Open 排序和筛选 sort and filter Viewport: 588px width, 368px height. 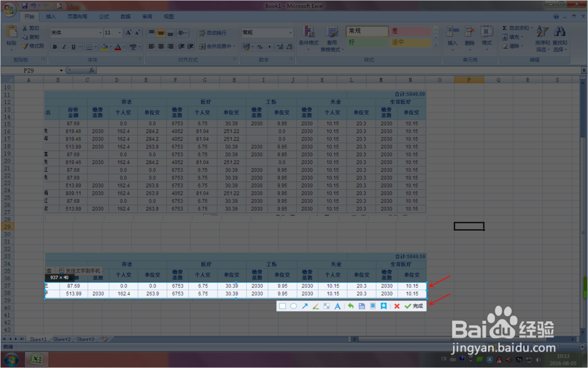543,39
